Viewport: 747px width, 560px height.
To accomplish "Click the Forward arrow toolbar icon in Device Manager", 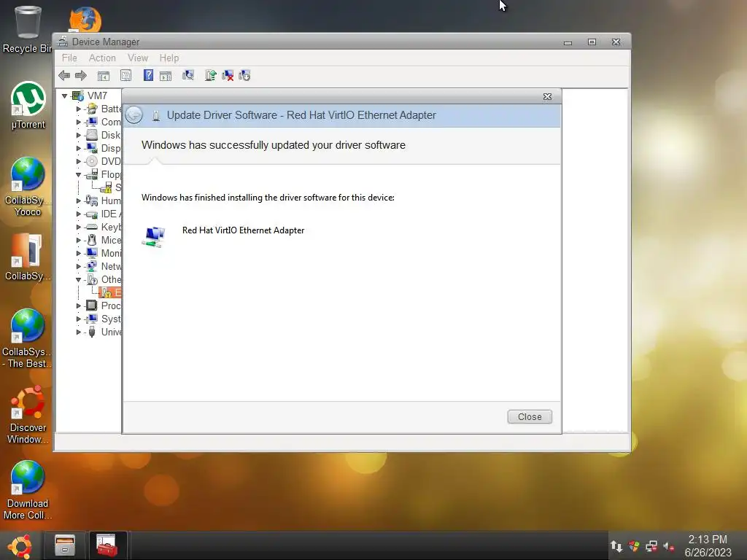I will (81, 75).
